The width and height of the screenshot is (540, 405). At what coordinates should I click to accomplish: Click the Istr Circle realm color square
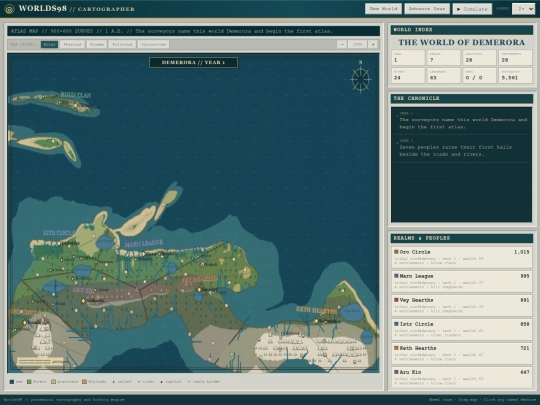coord(396,324)
